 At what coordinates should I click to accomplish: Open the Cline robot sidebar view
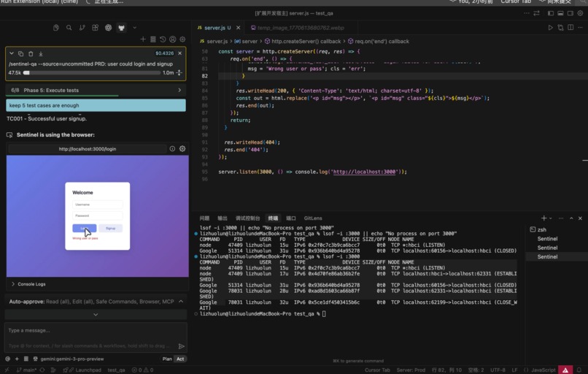(122, 28)
